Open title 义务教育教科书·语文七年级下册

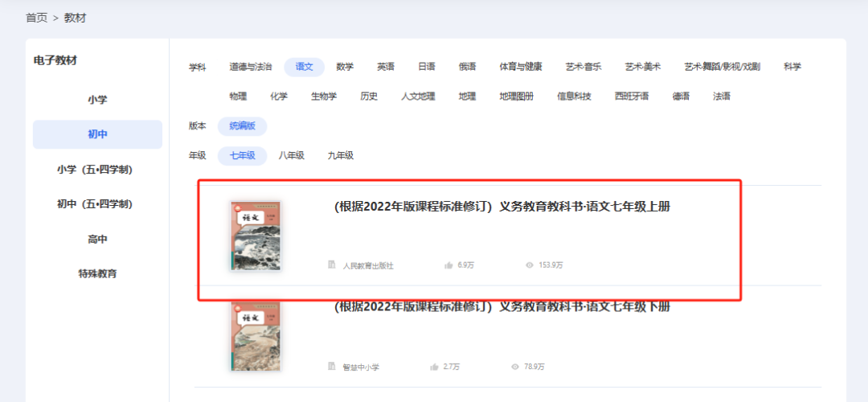click(x=502, y=307)
